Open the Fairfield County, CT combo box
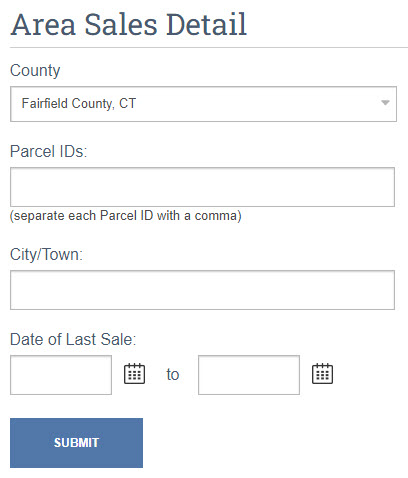Viewport: 408px width, 478px height. [x=203, y=104]
